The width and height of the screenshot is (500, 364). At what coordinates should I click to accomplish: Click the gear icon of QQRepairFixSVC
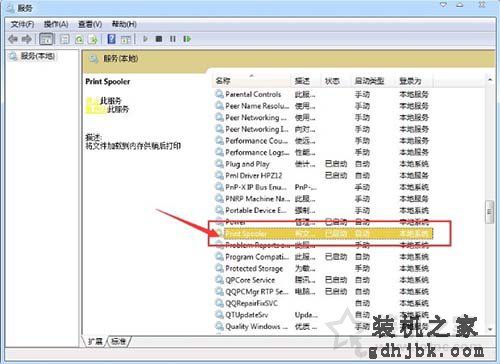point(219,303)
